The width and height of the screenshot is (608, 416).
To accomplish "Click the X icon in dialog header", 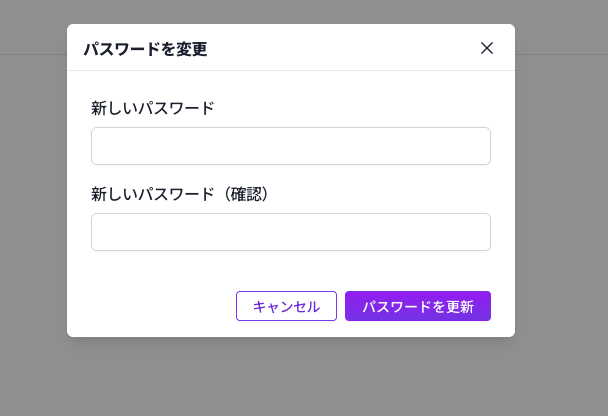I will pyautogui.click(x=487, y=48).
